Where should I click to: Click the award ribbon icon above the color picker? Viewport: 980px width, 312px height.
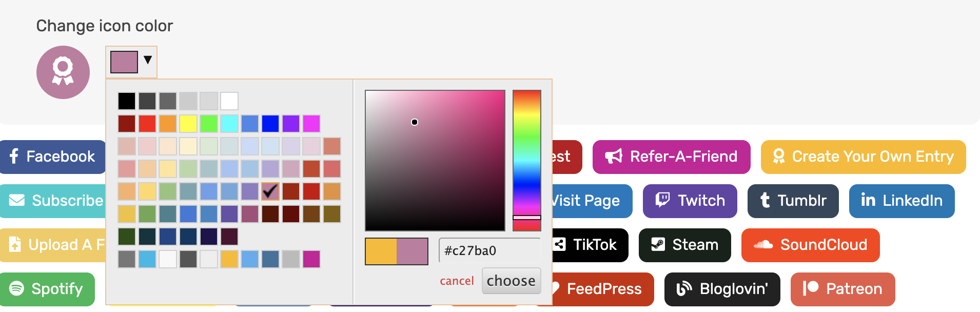point(63,72)
